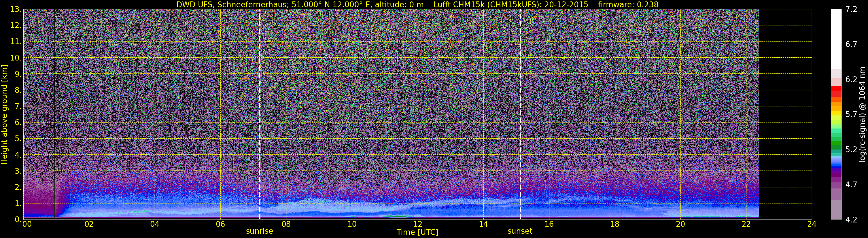Click the 'Time [UTC]' axis label
This screenshot has width=868, height=238.
tap(417, 232)
